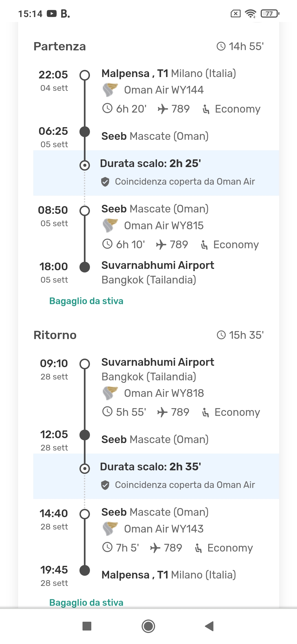Tap the 19:45 Malpensa arrival timeline marker
Image resolution: width=297 pixels, height=644 pixels.
[x=85, y=571]
